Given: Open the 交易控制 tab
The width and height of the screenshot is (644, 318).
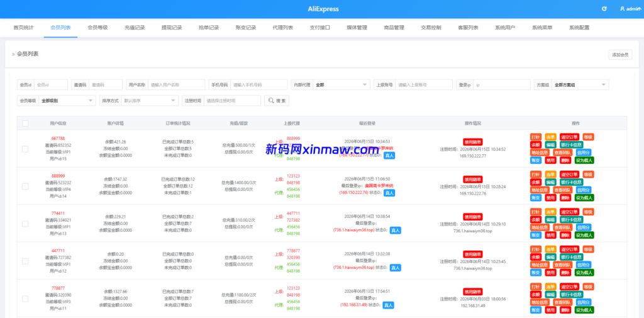Looking at the screenshot, I should tap(431, 28).
